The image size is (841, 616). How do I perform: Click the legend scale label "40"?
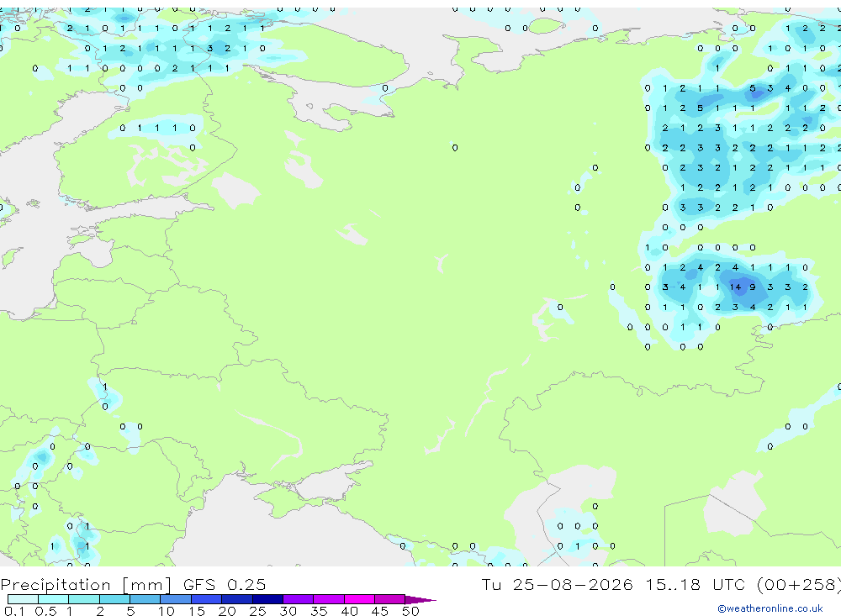click(349, 611)
